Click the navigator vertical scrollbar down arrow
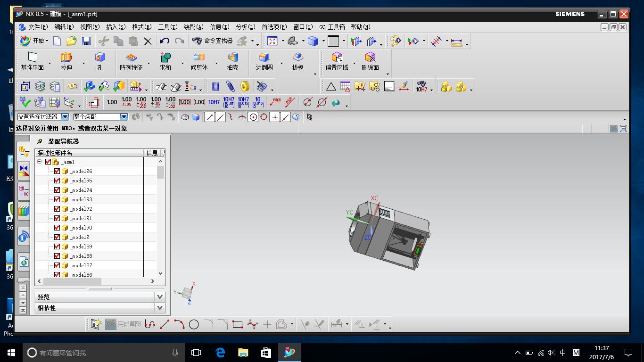The height and width of the screenshot is (362, 644). click(160, 273)
